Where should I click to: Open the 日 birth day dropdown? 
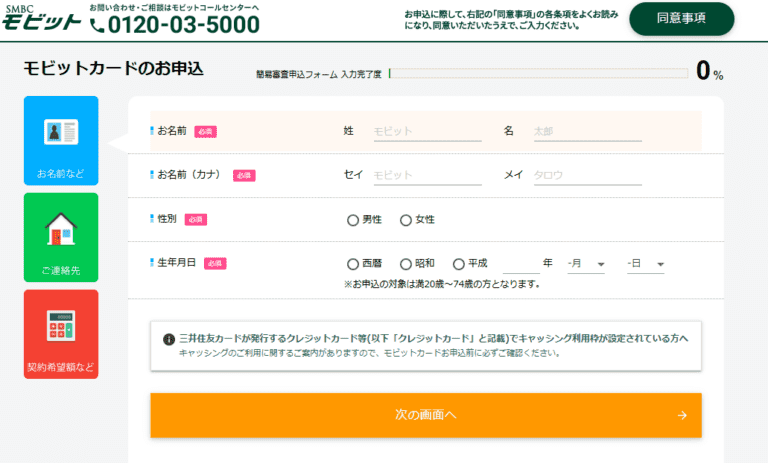point(646,264)
